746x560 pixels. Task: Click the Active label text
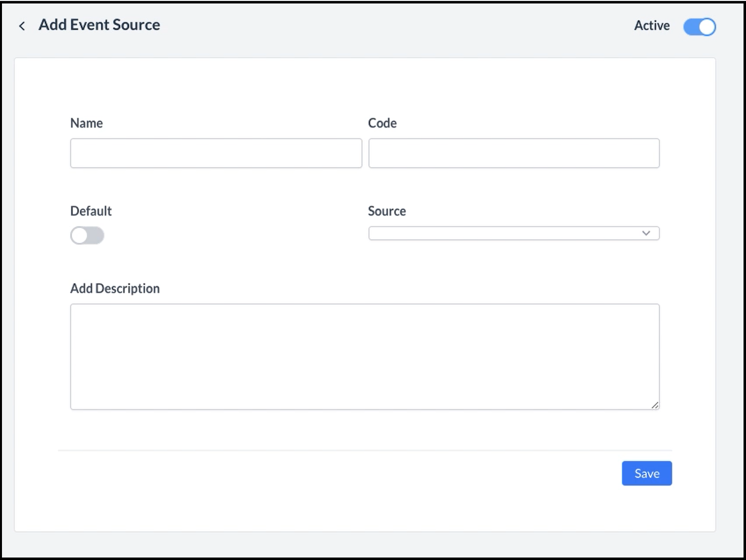click(x=652, y=26)
